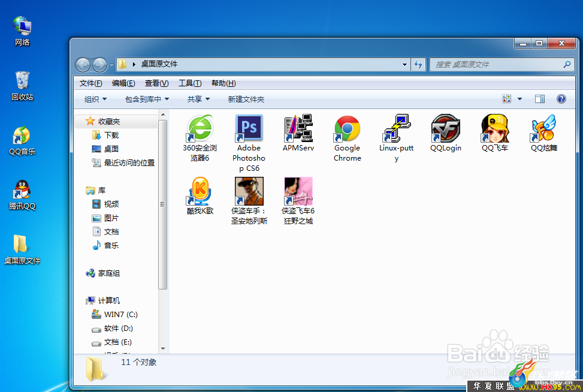Open the 帮助(H) menu
This screenshot has height=392, width=583.
[223, 83]
